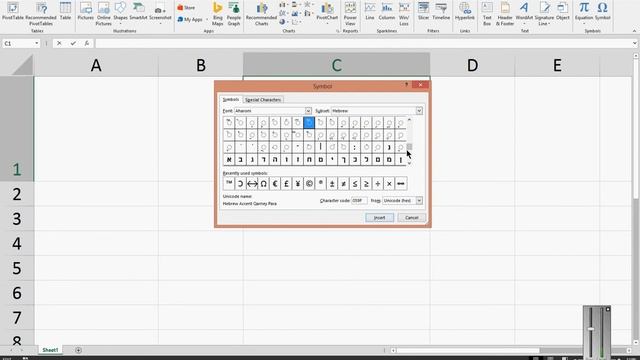Click the Character code input field
The height and width of the screenshot is (360, 640).
[x=359, y=201]
